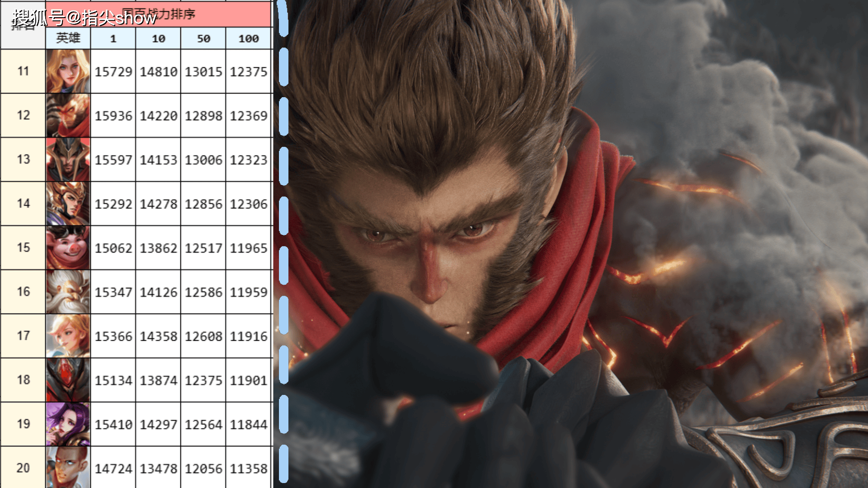
Task: Click the cell showing 14278
Action: point(158,204)
